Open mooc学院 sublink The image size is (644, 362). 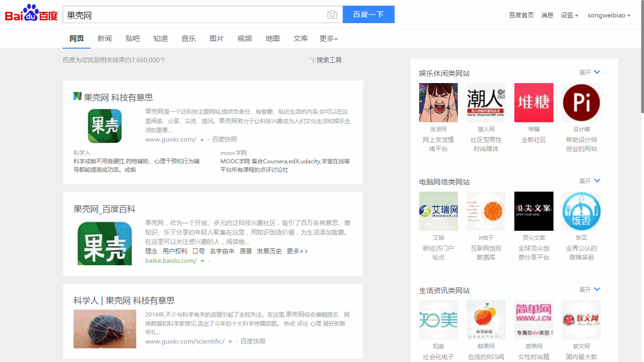[x=234, y=153]
